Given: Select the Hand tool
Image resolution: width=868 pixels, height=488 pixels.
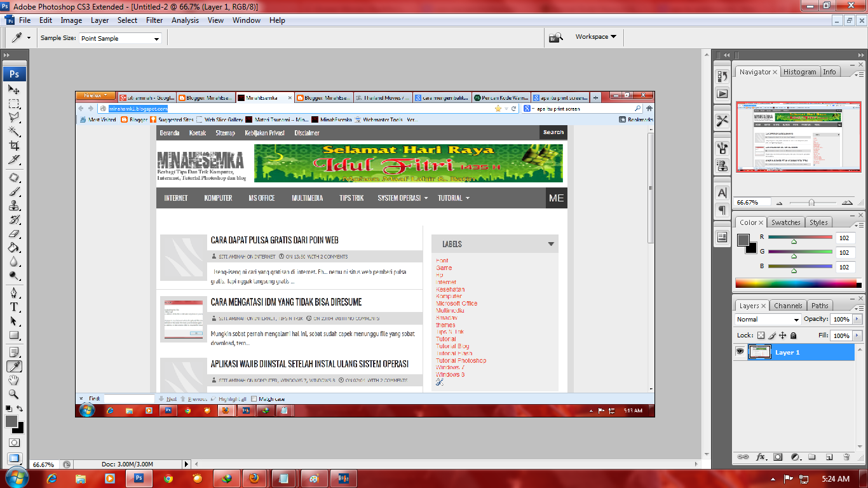Looking at the screenshot, I should point(14,380).
